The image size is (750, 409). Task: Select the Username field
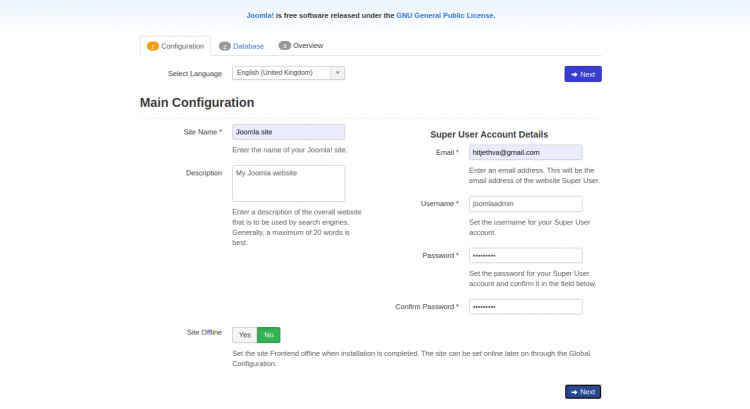click(x=525, y=203)
